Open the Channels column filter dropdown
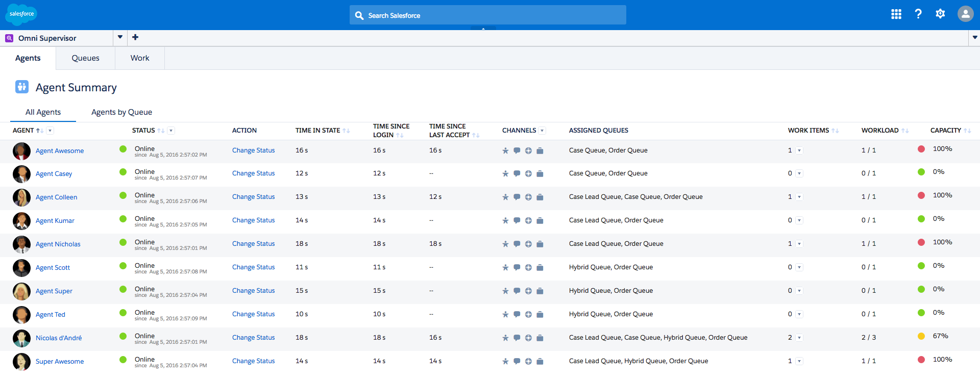 [x=542, y=131]
